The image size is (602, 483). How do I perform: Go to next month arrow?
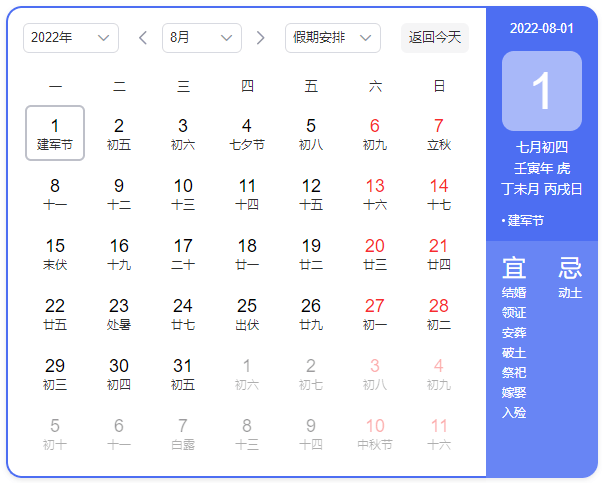261,38
